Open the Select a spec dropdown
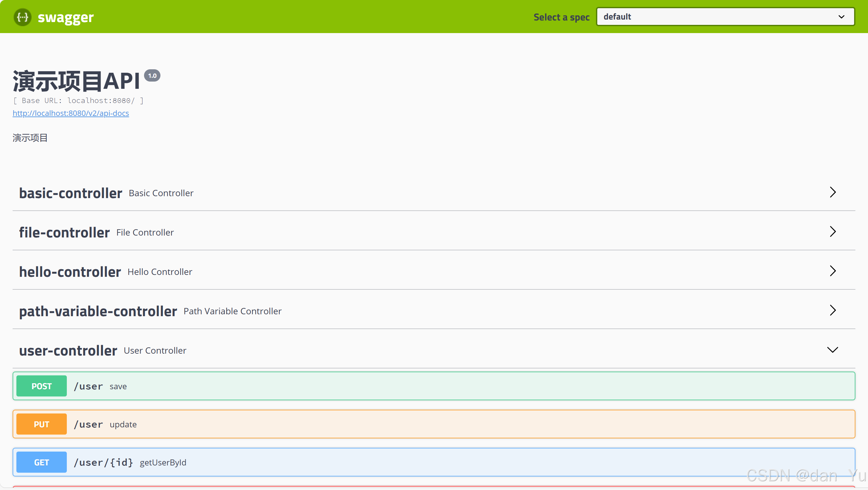Viewport: 868px width, 490px height. point(725,16)
